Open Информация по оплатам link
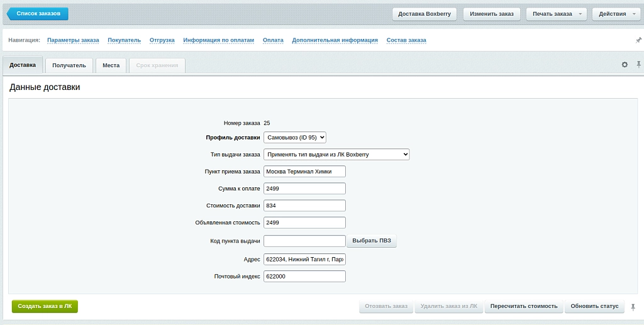Viewport: 644px width, 325px height. click(x=218, y=40)
